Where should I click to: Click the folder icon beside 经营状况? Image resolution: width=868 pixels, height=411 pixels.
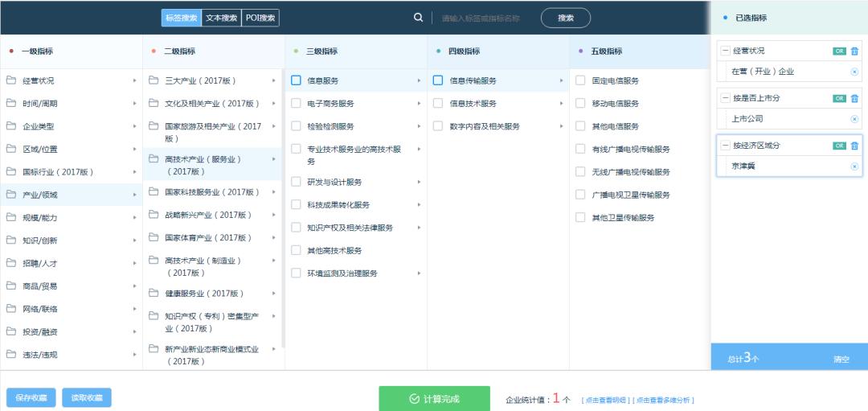(11, 80)
